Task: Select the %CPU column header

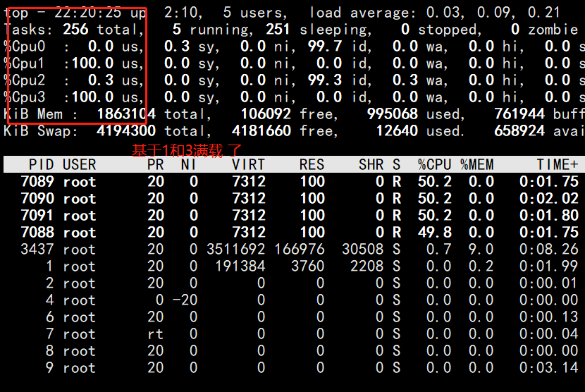Action: [x=435, y=164]
